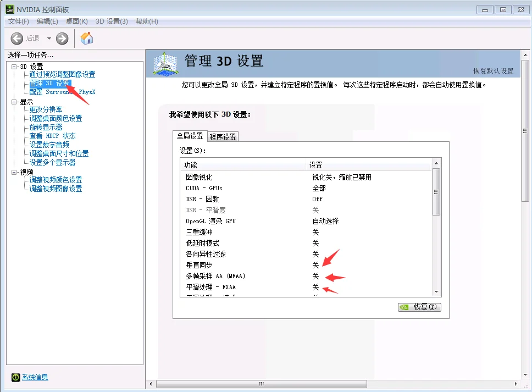Click the 恢复(T) button
This screenshot has height=392, width=532.
click(x=419, y=307)
